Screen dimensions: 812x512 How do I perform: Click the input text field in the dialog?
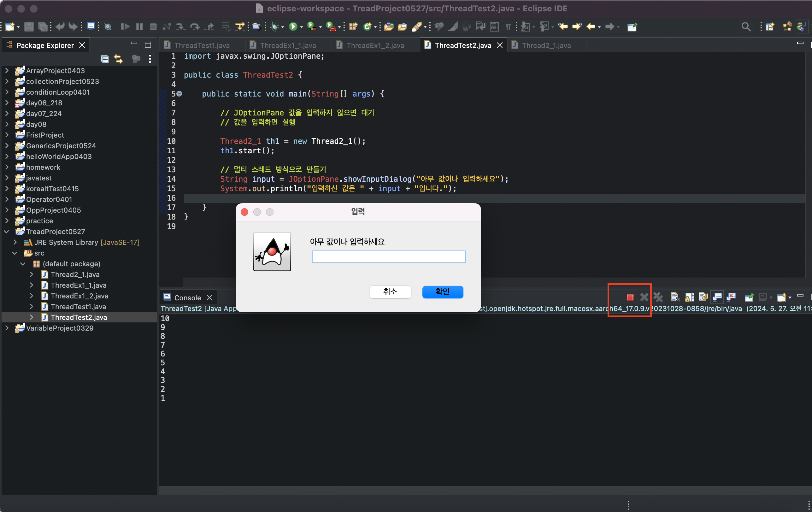388,257
